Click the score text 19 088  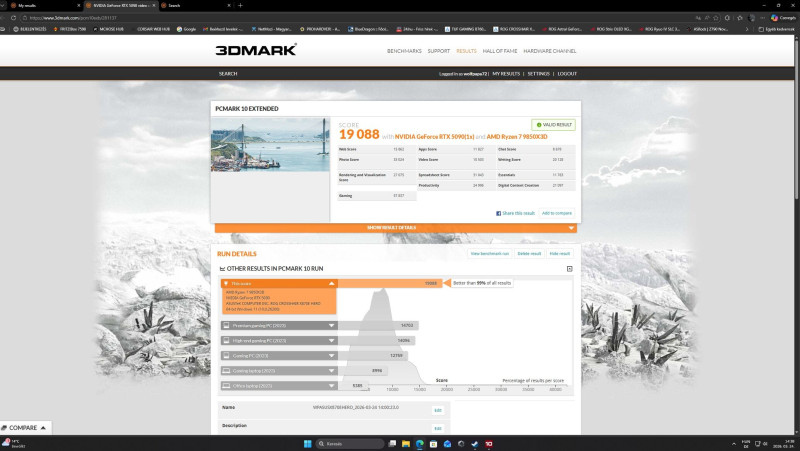(x=359, y=135)
